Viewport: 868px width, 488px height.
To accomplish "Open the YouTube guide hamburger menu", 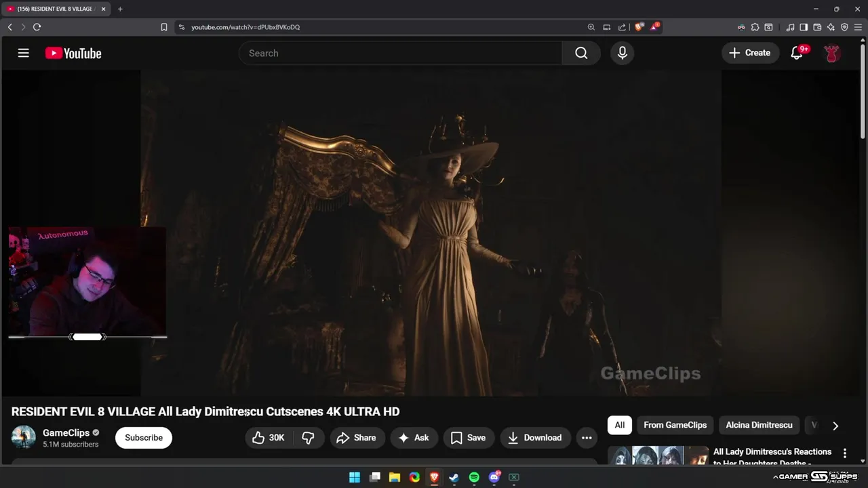I will pyautogui.click(x=24, y=53).
